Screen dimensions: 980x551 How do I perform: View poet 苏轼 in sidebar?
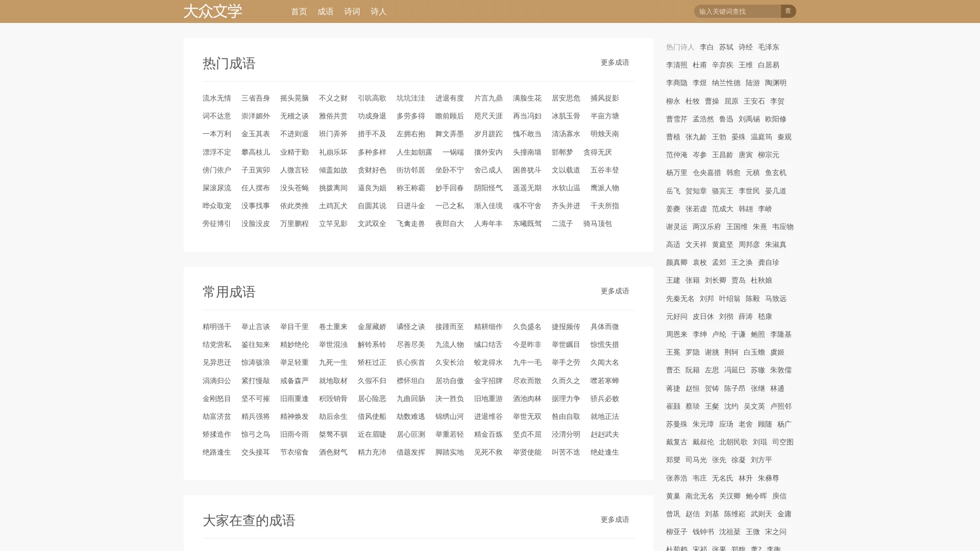coord(726,47)
